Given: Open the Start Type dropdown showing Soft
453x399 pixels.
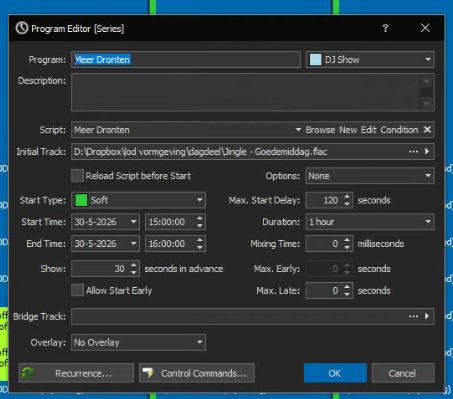Looking at the screenshot, I should pos(138,200).
